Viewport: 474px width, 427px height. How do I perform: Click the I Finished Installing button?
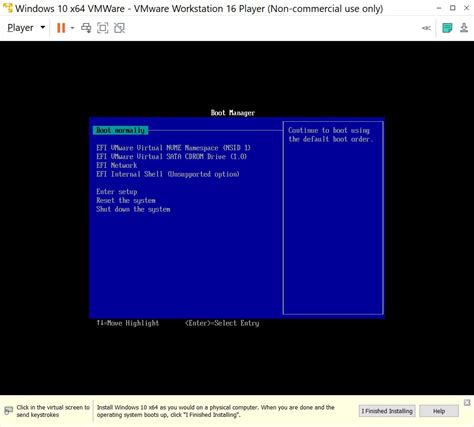click(387, 411)
